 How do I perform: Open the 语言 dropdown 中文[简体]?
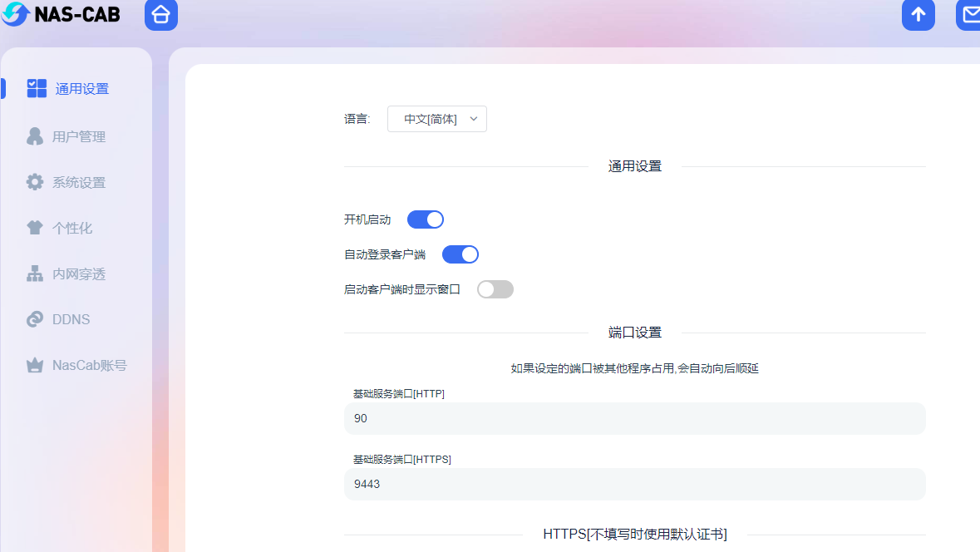(x=437, y=119)
